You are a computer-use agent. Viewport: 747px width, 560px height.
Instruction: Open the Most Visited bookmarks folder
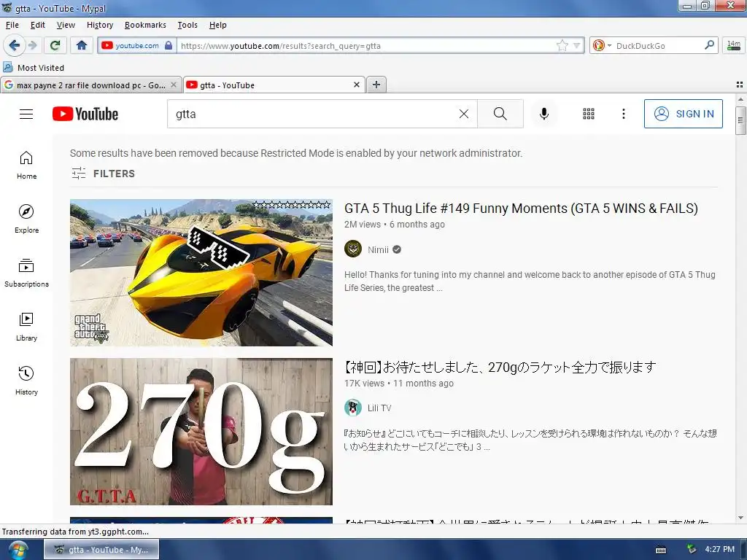click(34, 68)
